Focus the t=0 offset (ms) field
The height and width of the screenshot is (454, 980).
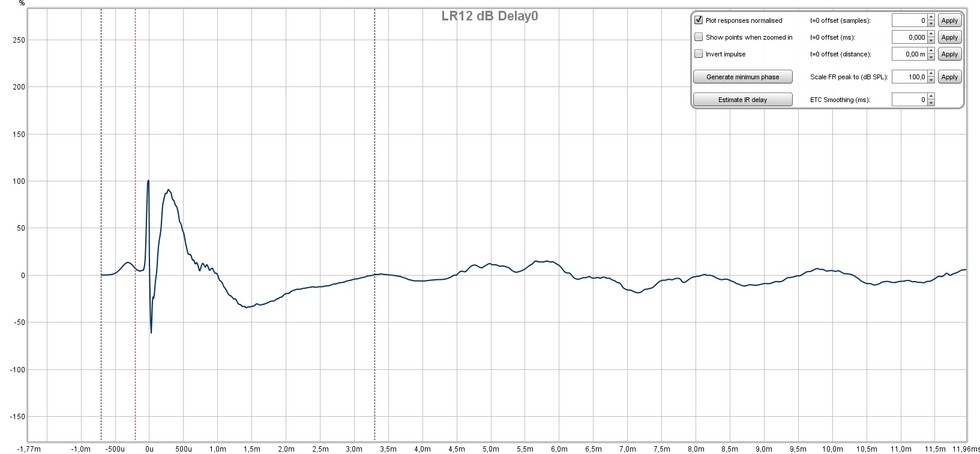point(909,37)
